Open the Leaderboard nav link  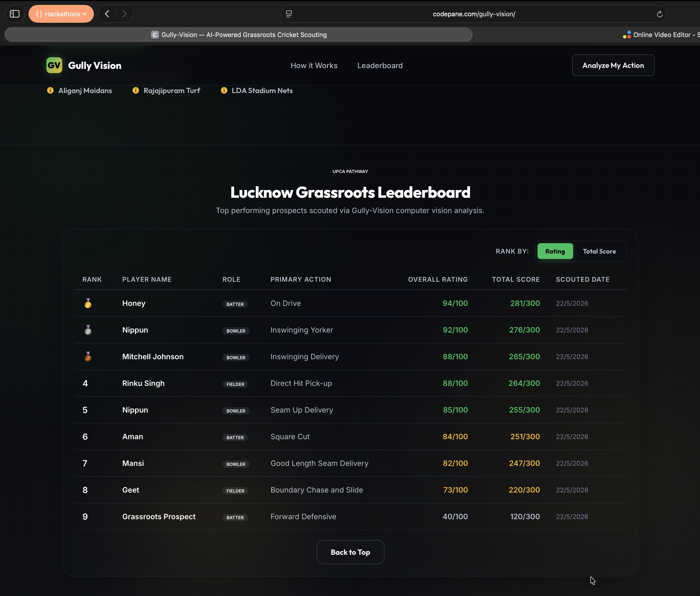380,65
